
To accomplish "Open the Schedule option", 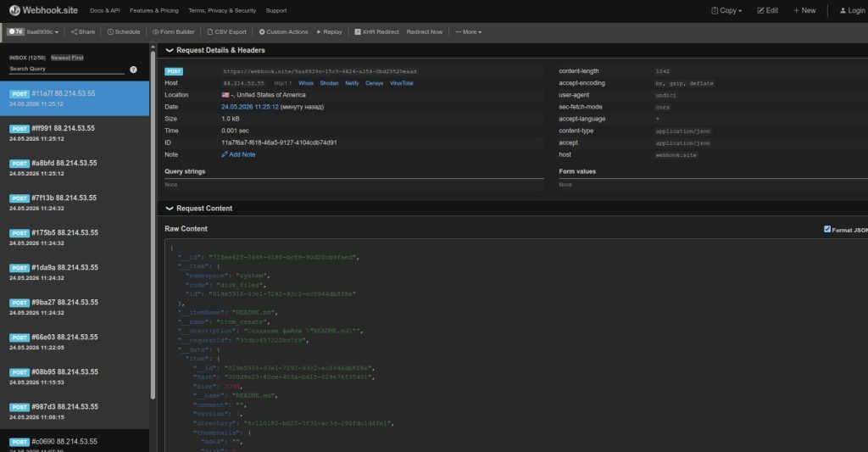I will click(124, 32).
